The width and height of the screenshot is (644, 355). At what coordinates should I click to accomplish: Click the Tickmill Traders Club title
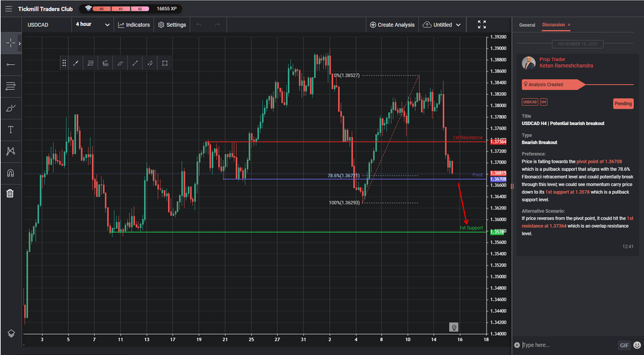point(45,9)
